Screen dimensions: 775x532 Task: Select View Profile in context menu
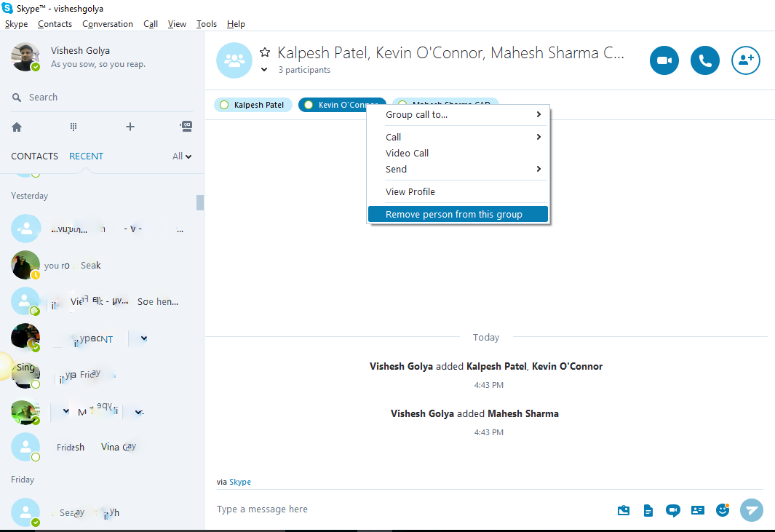458,192
